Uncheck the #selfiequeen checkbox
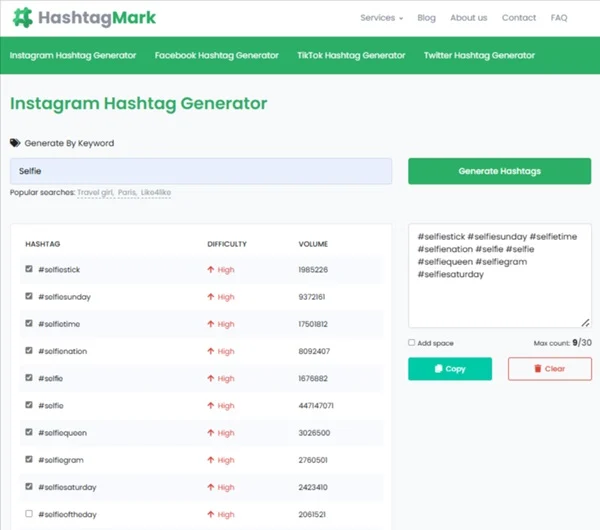 (x=29, y=432)
